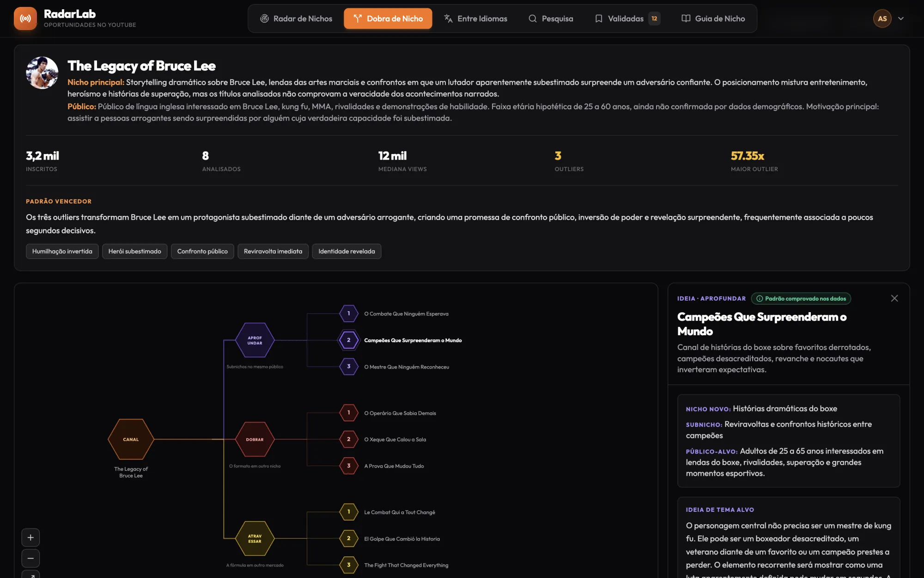The image size is (924, 578).
Task: Select the CANAL hexagon node
Action: coord(131,439)
